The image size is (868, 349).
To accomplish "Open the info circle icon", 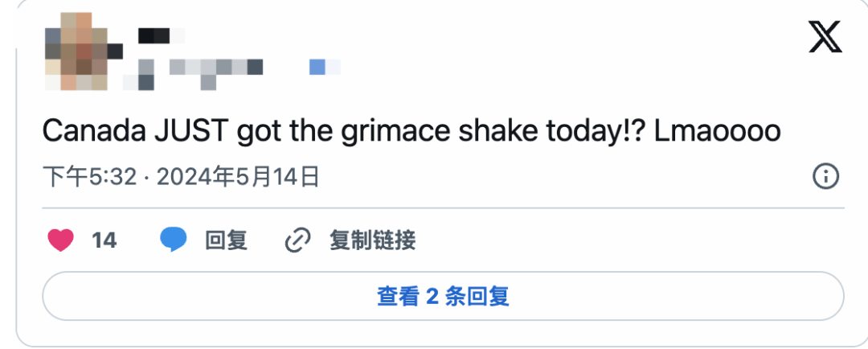I will pyautogui.click(x=825, y=176).
